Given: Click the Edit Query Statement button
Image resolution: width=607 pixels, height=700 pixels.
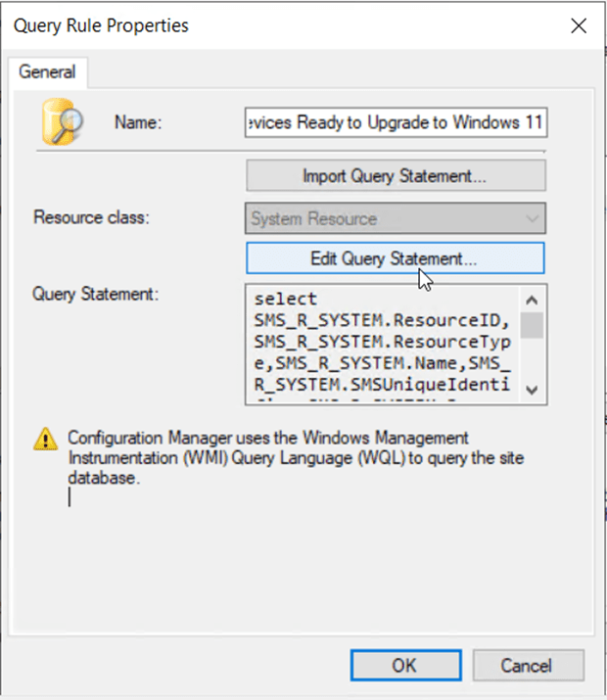Looking at the screenshot, I should click(396, 258).
